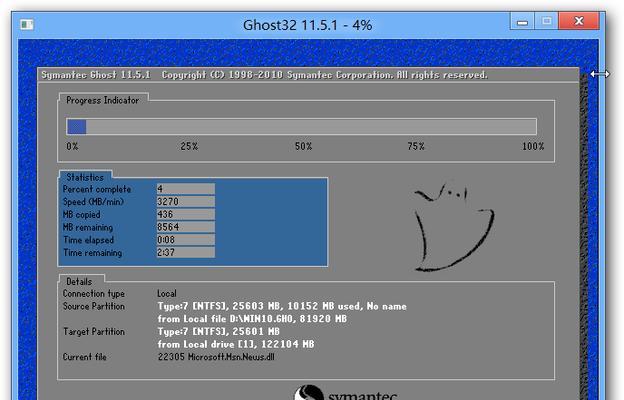Viewport: 624px width, 400px height.
Task: Maximize the Ghost32 window
Action: tap(546, 21)
